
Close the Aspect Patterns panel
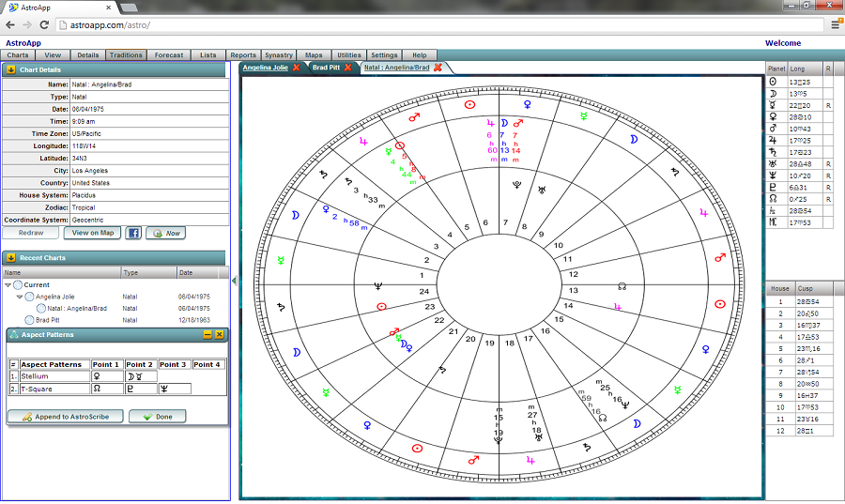(220, 335)
